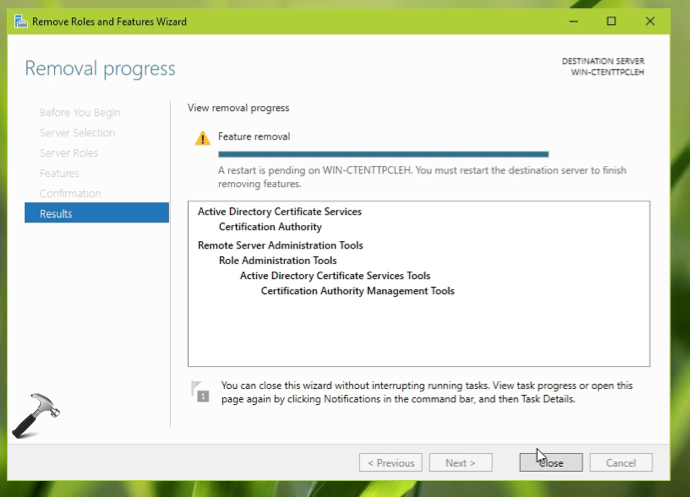Close the wizard using the title bar X
The image size is (690, 497).
[x=650, y=21]
